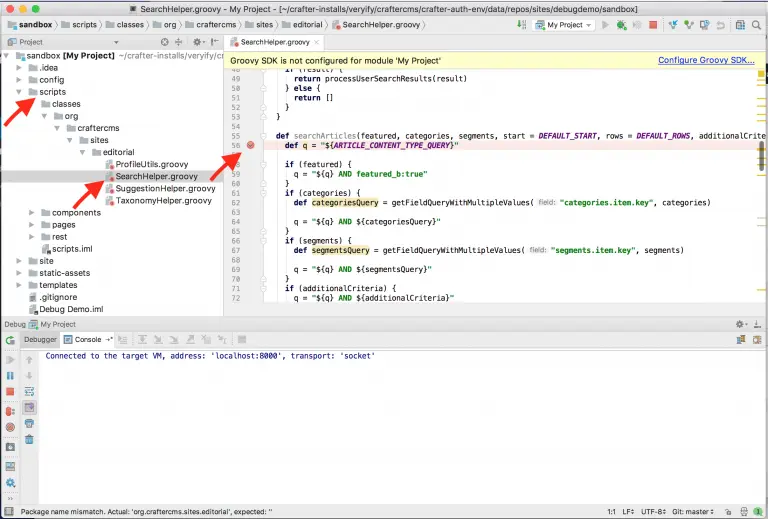This screenshot has width=768, height=519.
Task: Click Mute Breakpoints icon in Debug sidebar
Action: [x=10, y=427]
